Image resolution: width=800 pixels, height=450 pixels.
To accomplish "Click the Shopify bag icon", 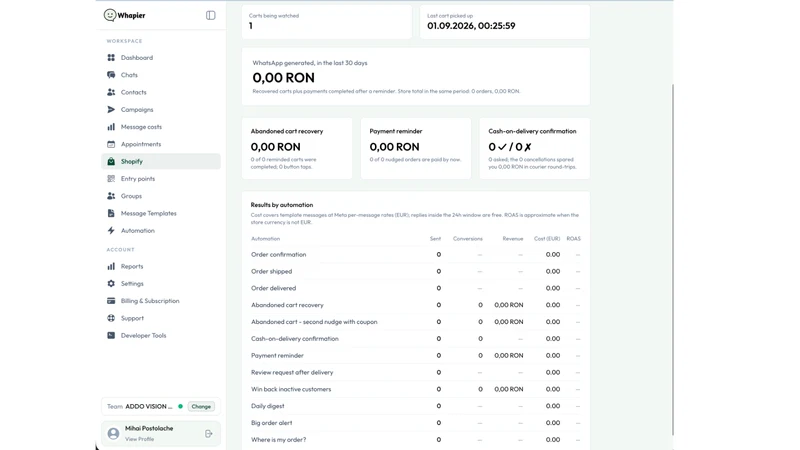I will 111,162.
